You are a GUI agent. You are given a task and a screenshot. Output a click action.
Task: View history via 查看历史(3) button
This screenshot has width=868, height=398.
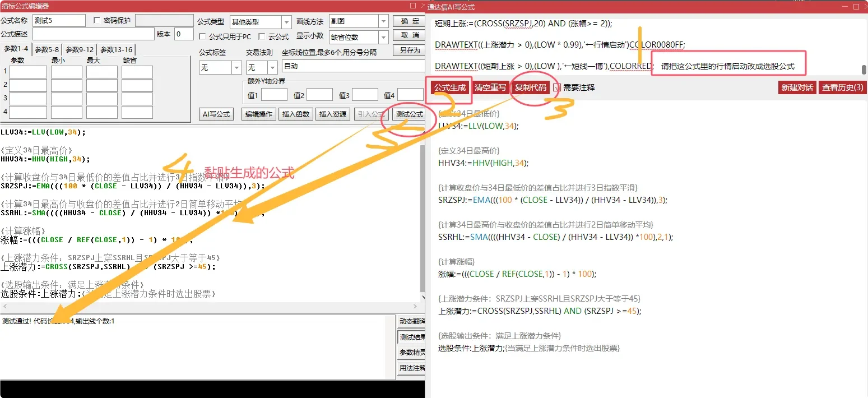[842, 87]
